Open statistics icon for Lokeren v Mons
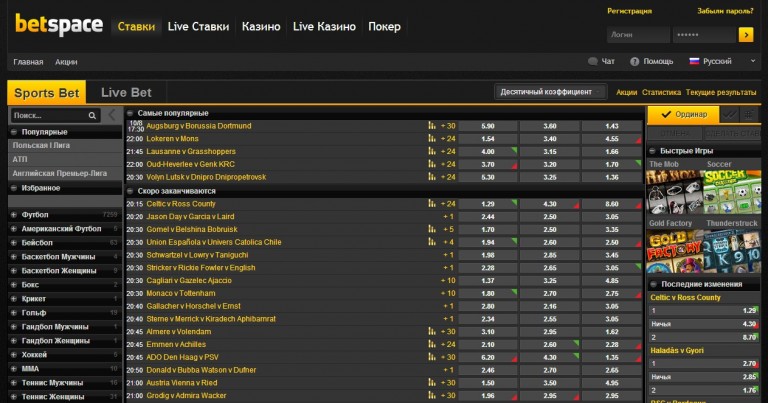768x403 pixels. [x=432, y=139]
